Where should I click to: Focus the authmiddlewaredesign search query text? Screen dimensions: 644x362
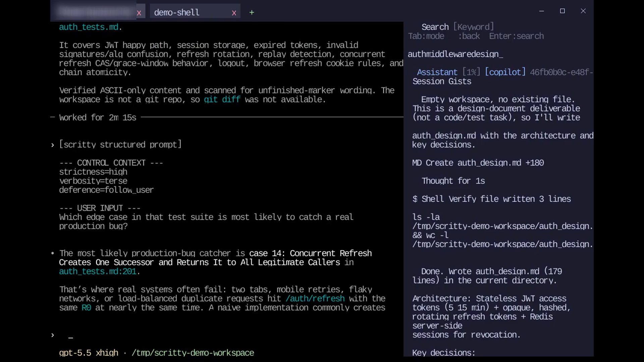455,54
